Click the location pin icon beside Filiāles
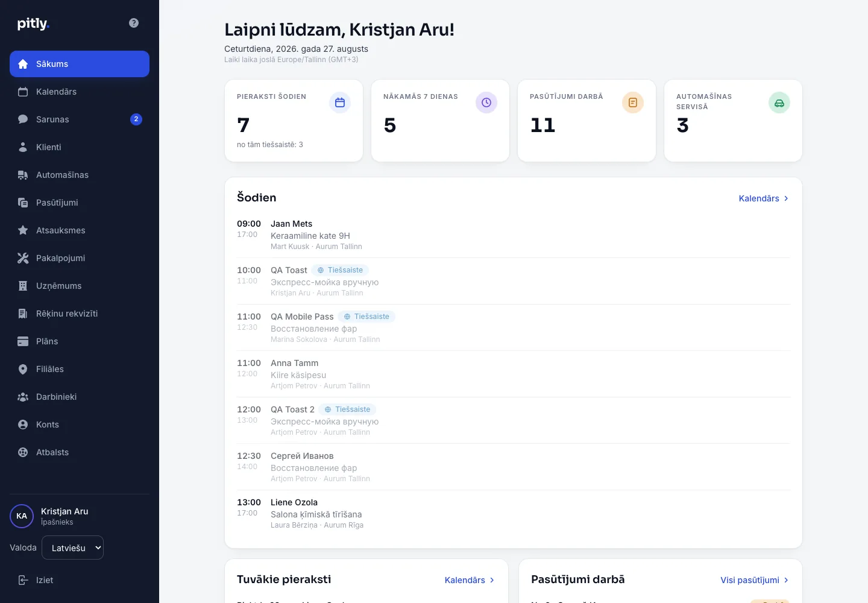This screenshot has width=868, height=603. 23,369
